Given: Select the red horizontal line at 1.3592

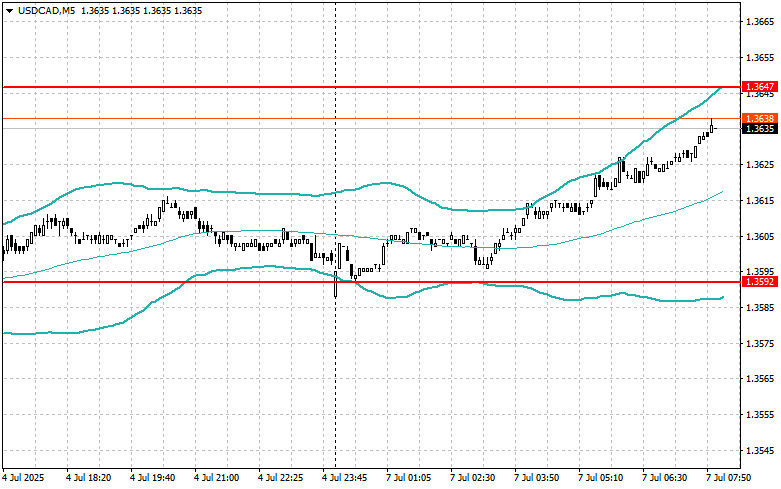Looking at the screenshot, I should (371, 282).
